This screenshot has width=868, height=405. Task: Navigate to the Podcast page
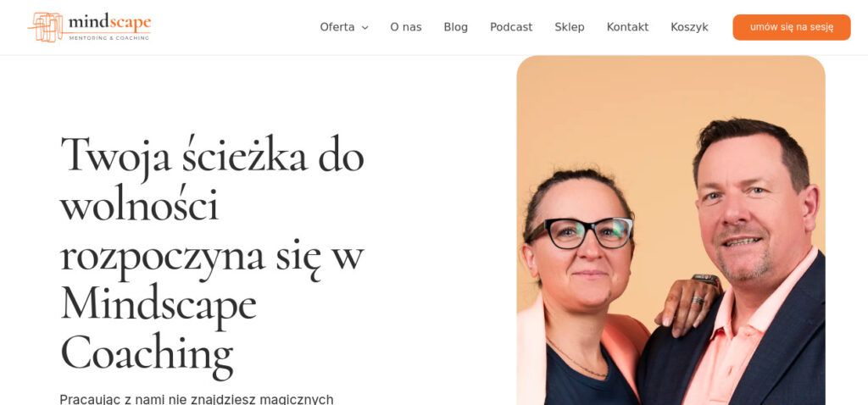click(x=511, y=27)
